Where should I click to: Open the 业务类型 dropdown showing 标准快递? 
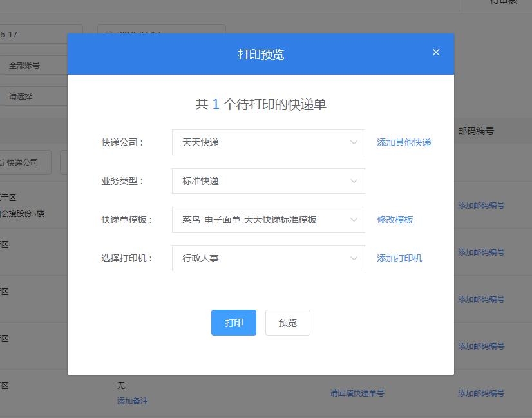click(268, 181)
